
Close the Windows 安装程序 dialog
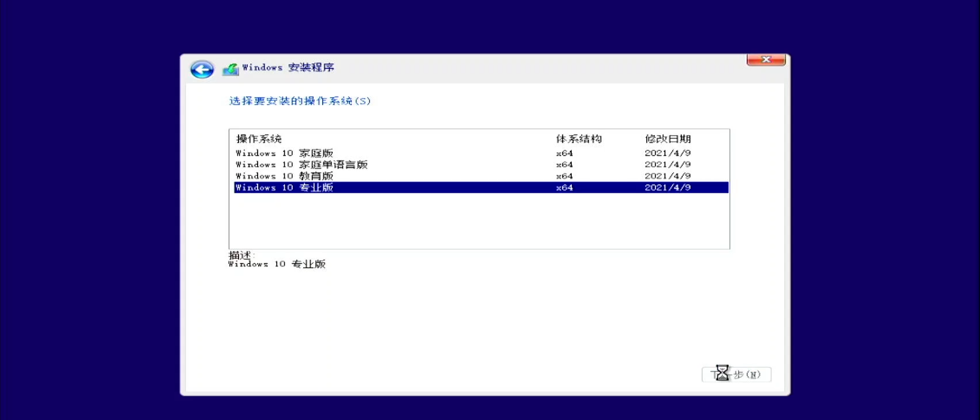(766, 59)
